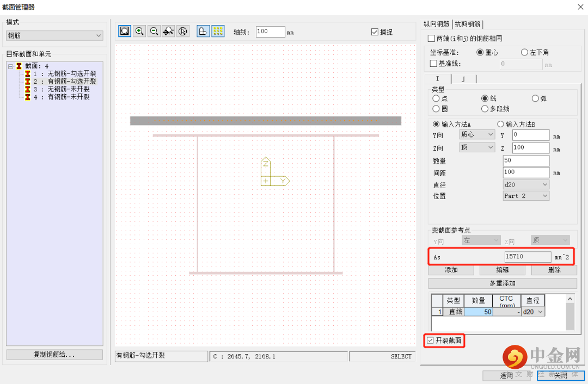The width and height of the screenshot is (588, 384).
Task: Click the 类型 table column header
Action: 454,300
